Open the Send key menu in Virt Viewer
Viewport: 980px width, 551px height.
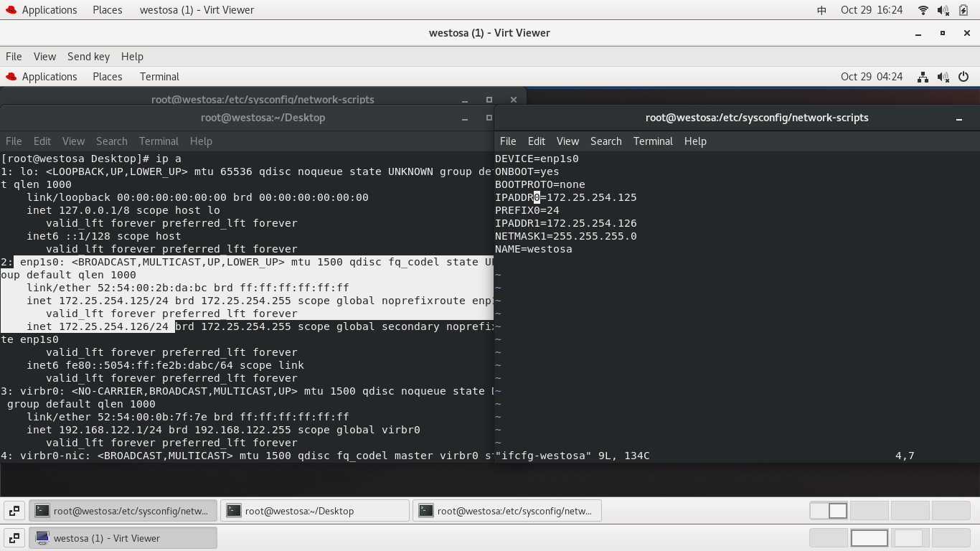coord(88,56)
